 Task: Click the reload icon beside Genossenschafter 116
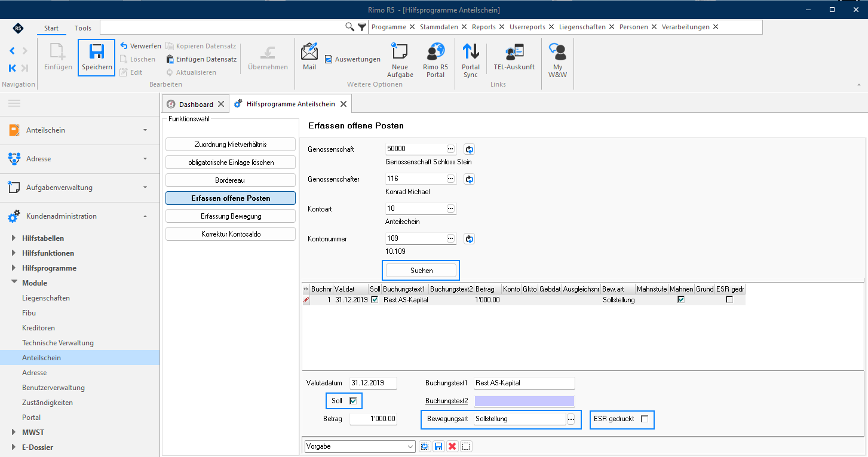tap(470, 179)
